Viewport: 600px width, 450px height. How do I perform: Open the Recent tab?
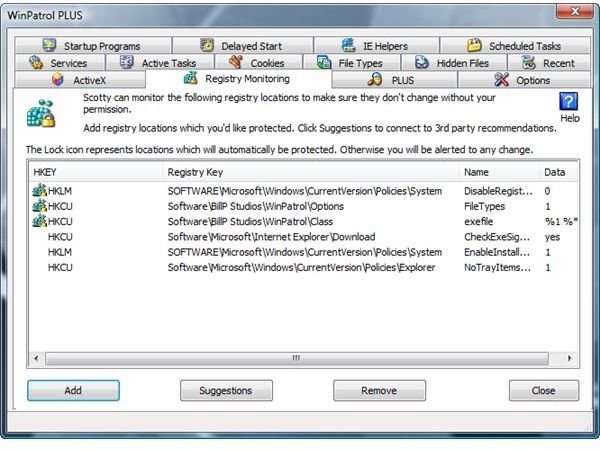tap(549, 63)
